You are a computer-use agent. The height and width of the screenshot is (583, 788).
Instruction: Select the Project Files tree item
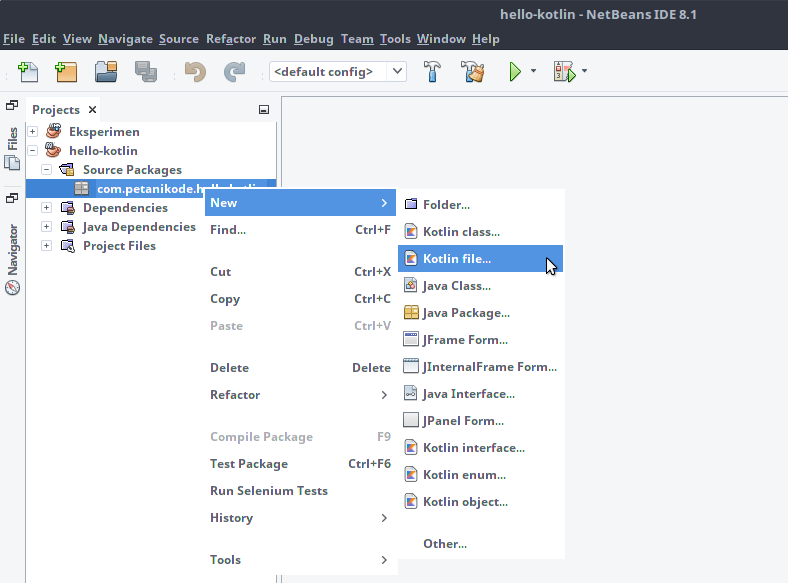click(x=119, y=246)
